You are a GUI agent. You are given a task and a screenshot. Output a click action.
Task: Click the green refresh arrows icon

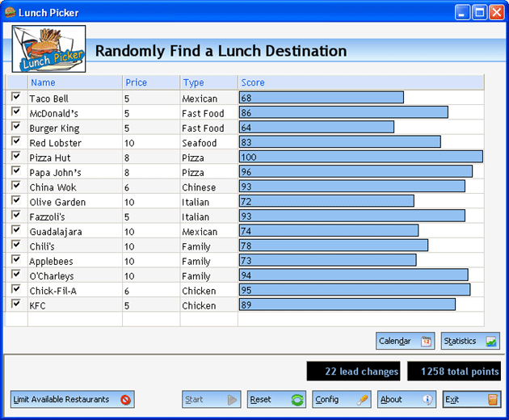[297, 400]
